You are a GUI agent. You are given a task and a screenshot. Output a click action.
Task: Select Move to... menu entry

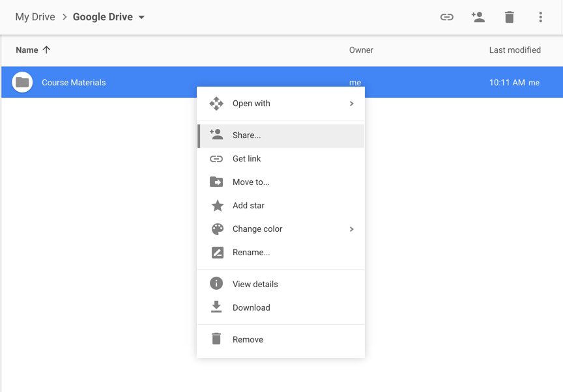click(281, 182)
